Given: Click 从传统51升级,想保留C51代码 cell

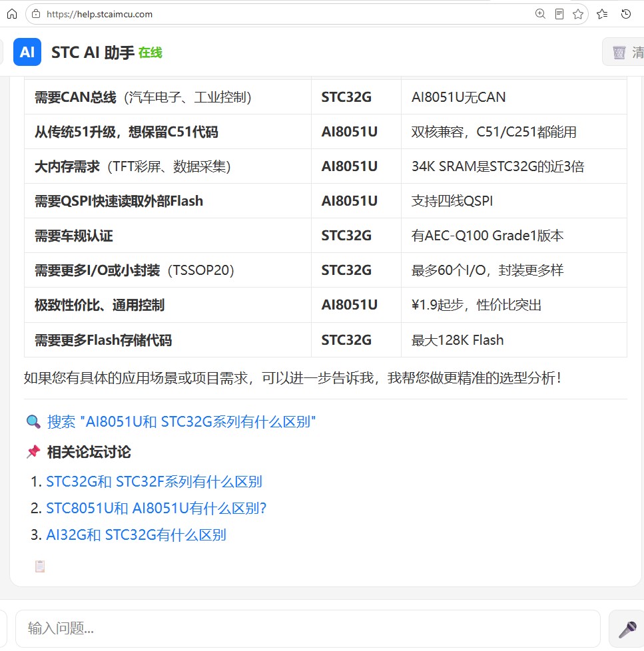Looking at the screenshot, I should pyautogui.click(x=168, y=132).
